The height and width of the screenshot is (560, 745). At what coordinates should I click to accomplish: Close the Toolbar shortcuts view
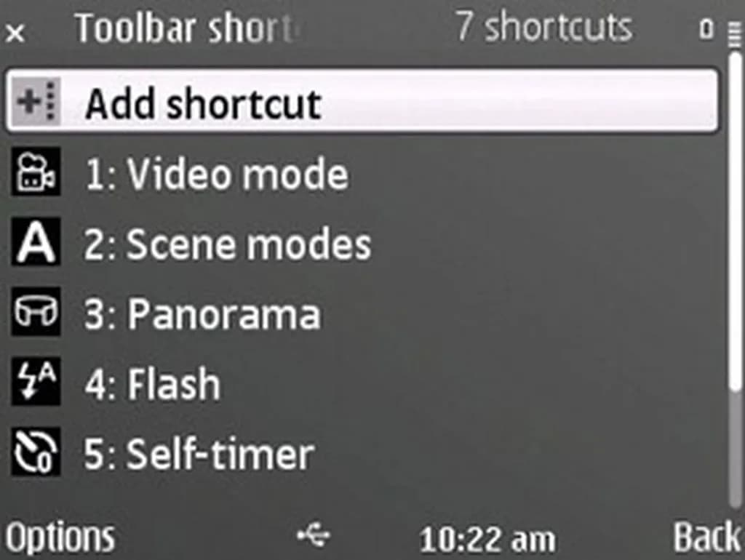click(16, 33)
